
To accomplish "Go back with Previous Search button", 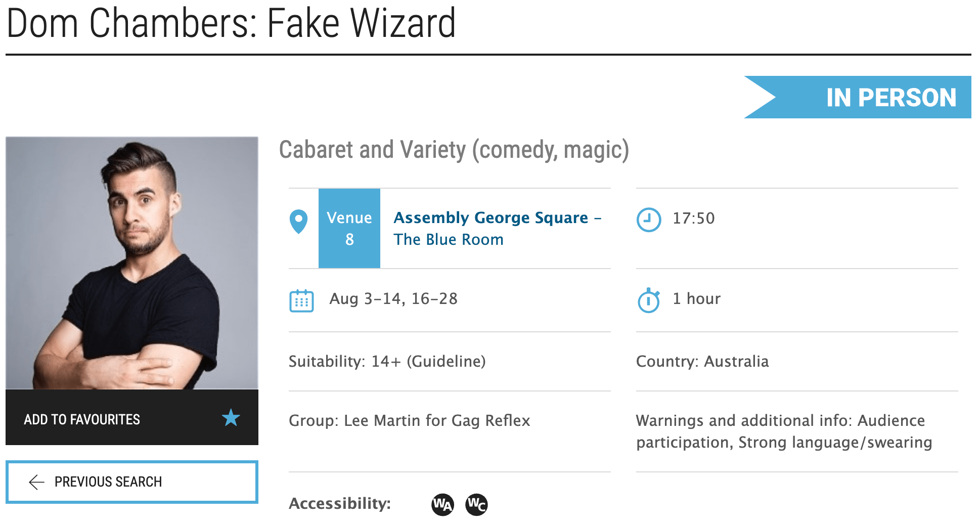I will click(x=132, y=482).
